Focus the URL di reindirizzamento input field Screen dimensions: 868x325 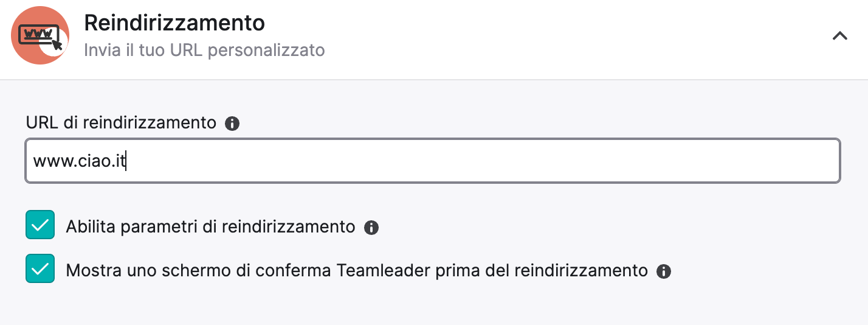pos(433,161)
